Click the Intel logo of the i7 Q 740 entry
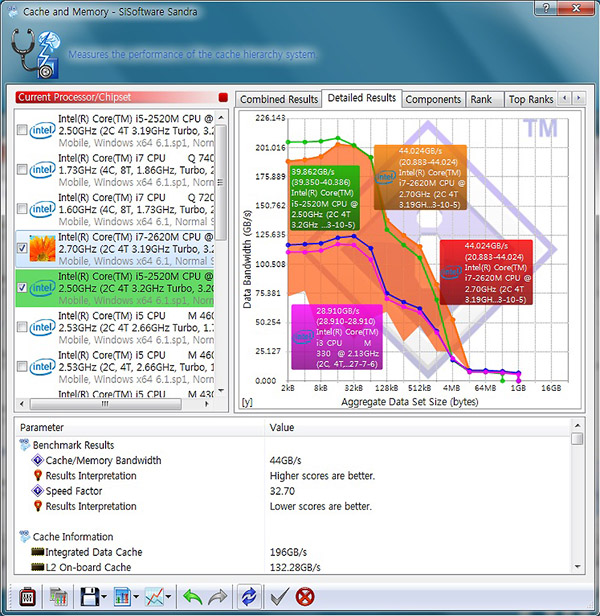 (42, 170)
